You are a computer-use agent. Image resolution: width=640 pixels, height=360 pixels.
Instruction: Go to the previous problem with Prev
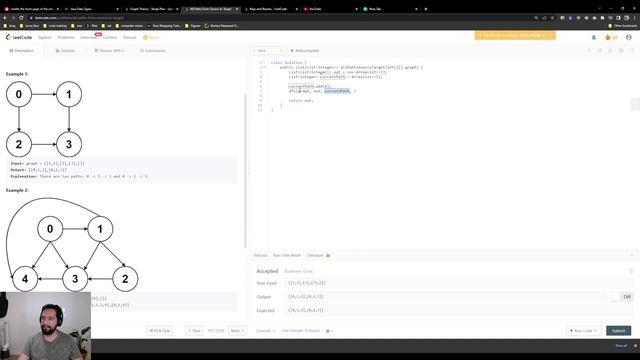(x=194, y=331)
